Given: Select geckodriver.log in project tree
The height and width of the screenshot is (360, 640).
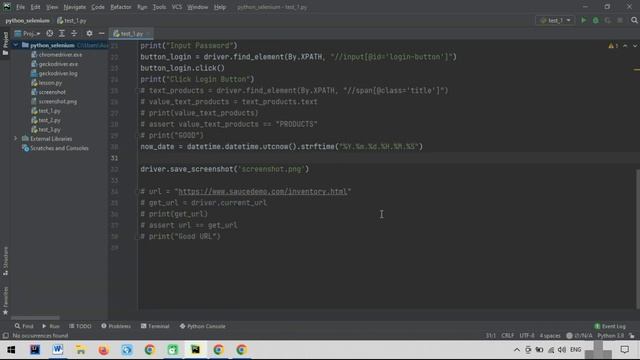Looking at the screenshot, I should (x=54, y=73).
